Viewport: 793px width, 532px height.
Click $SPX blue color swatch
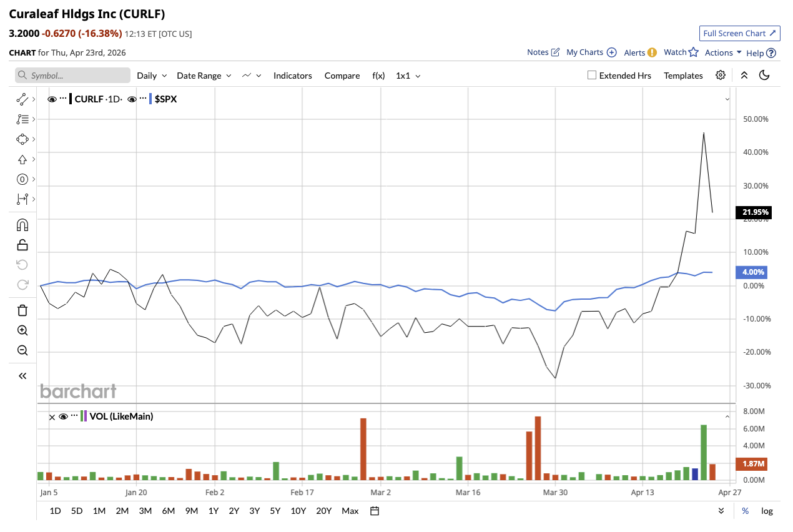[150, 99]
